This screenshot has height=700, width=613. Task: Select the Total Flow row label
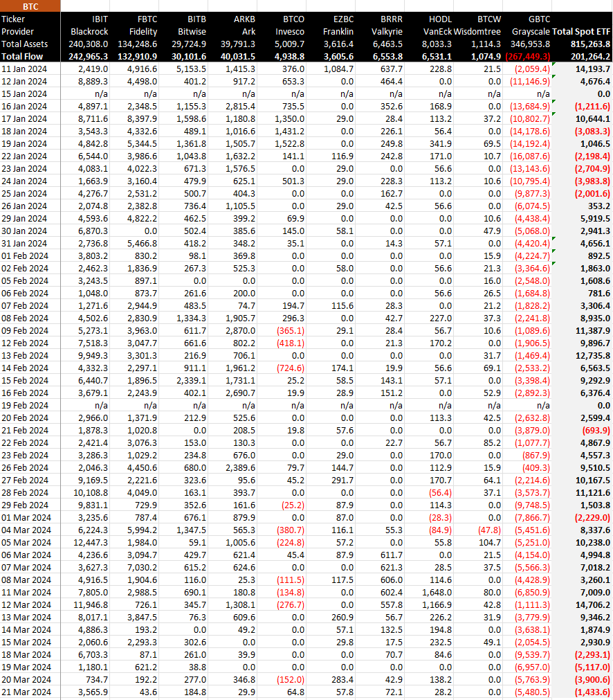click(x=22, y=56)
